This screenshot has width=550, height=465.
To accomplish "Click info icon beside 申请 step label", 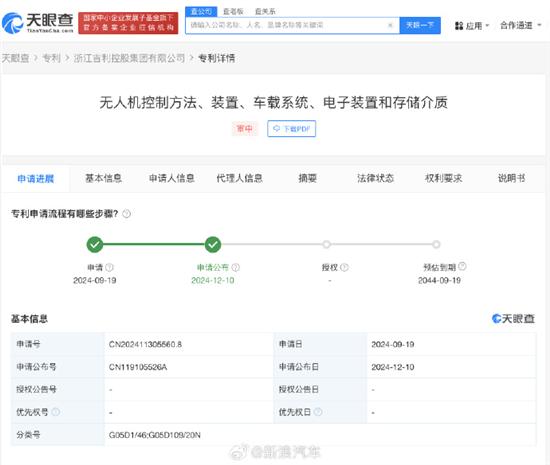I will (109, 268).
